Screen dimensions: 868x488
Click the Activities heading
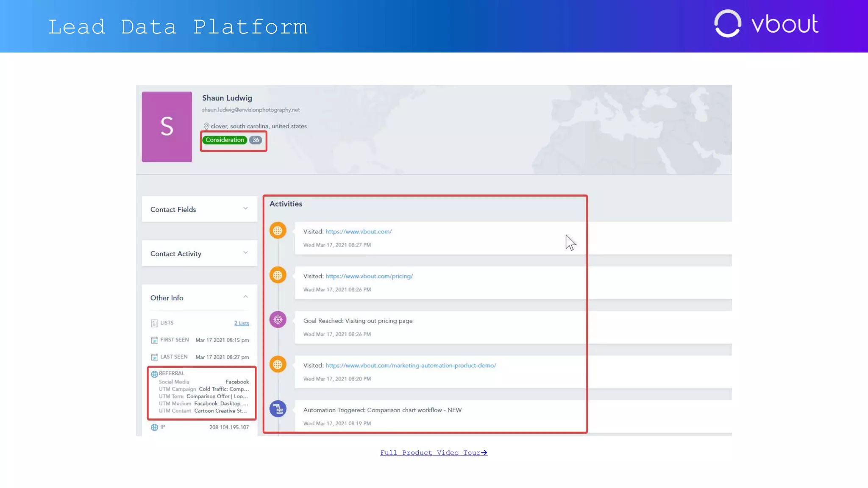click(x=286, y=204)
